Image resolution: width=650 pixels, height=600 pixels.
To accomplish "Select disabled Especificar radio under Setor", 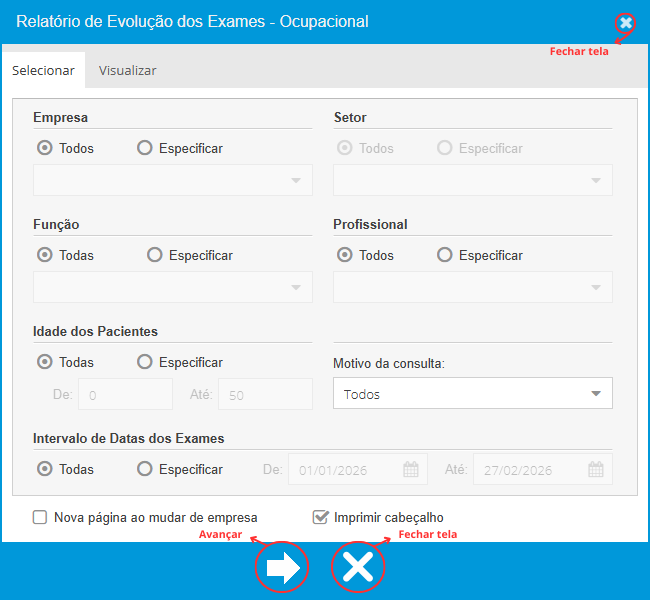I will click(x=444, y=148).
